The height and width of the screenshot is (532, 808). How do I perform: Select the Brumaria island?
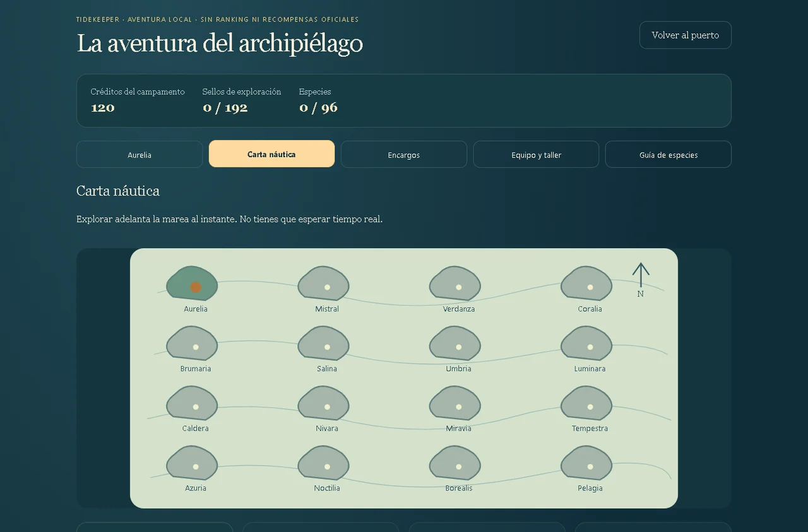tap(192, 343)
